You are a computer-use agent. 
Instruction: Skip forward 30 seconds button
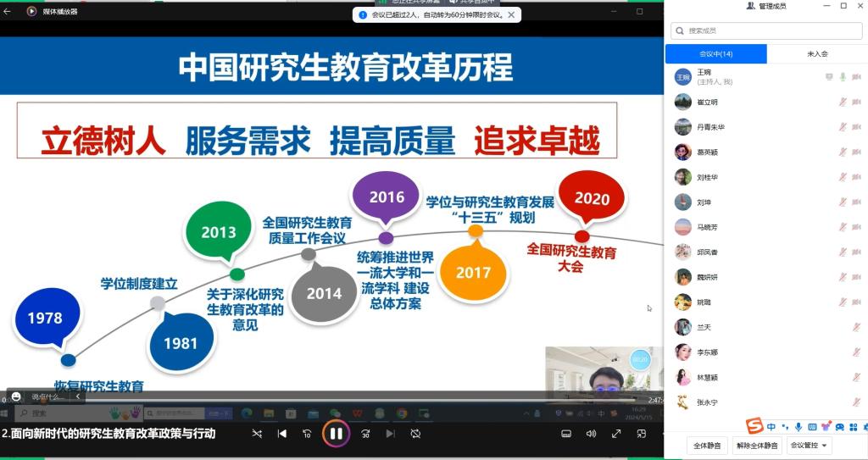click(x=364, y=434)
